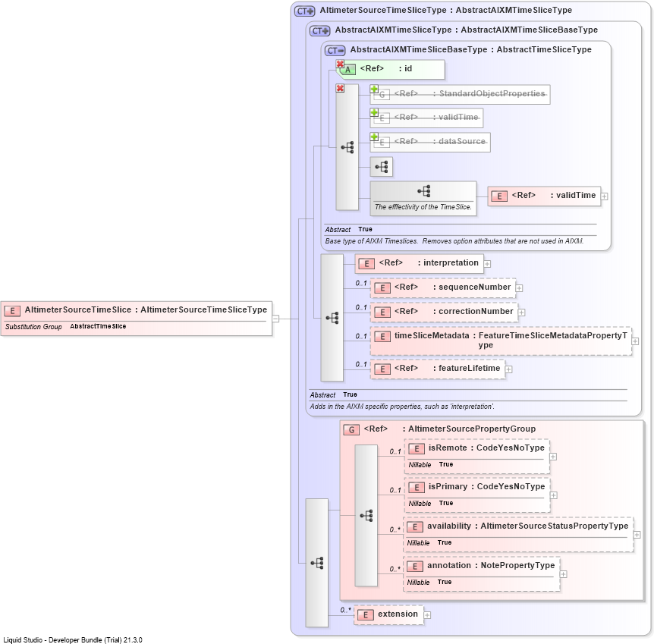
Task: Select 'annotation : NotePropertyType' label
Action: (x=491, y=566)
